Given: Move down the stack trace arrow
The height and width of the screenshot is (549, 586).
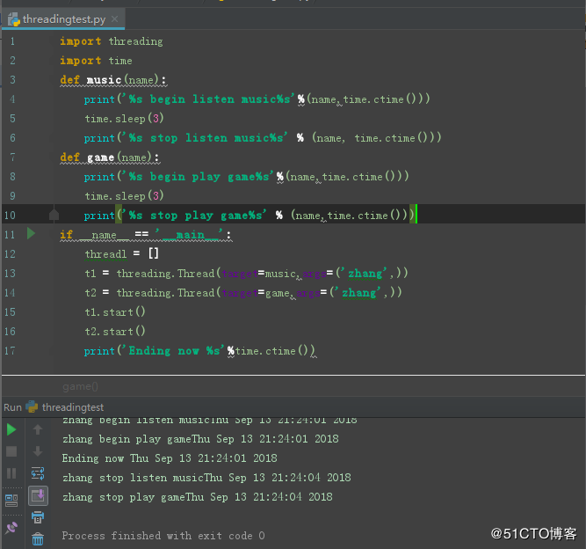Looking at the screenshot, I should pyautogui.click(x=38, y=451).
